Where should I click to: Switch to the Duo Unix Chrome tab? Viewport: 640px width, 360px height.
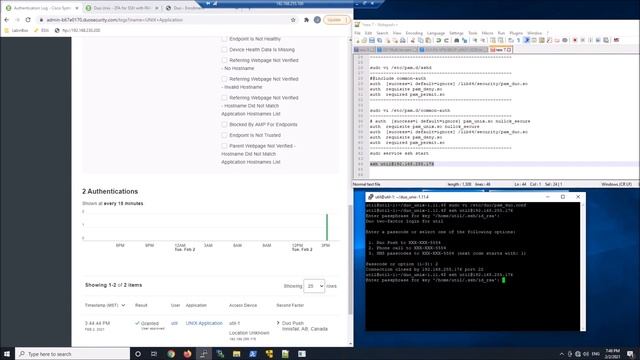122,8
